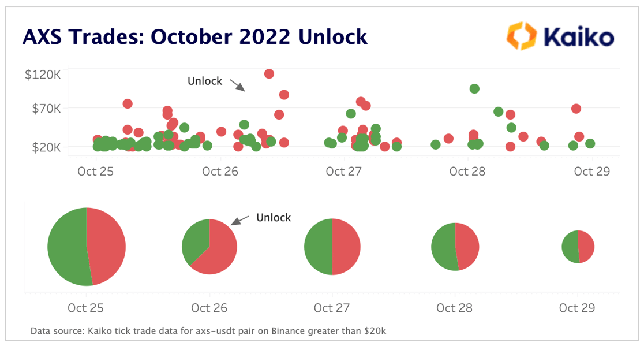The image size is (644, 346).
Task: Click the orange Kaiko hexagon logo icon
Action: click(522, 35)
